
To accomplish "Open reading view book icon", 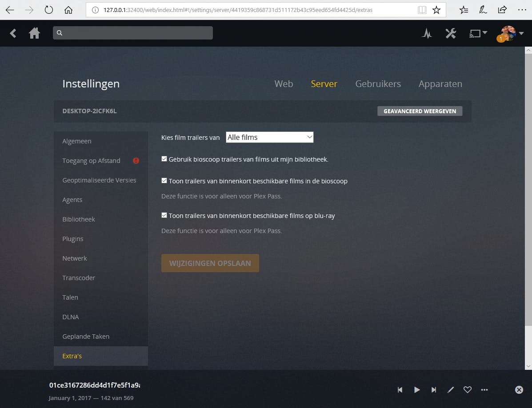I will 422,10.
